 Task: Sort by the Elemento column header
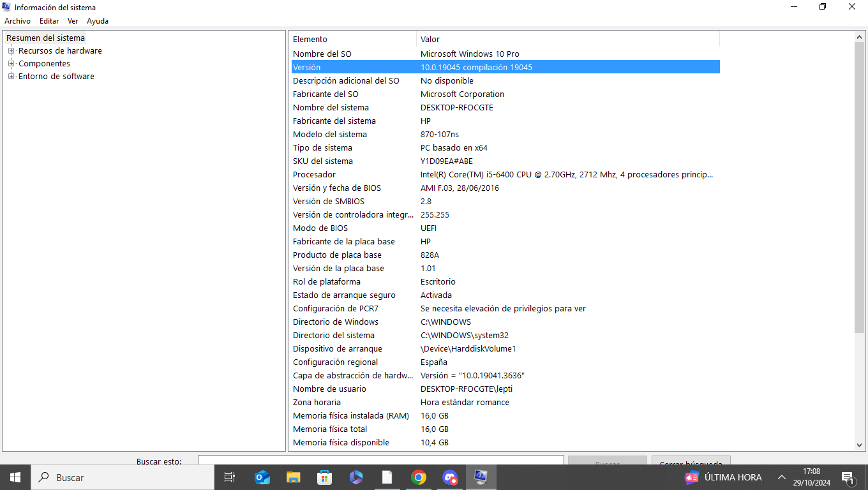[353, 40]
